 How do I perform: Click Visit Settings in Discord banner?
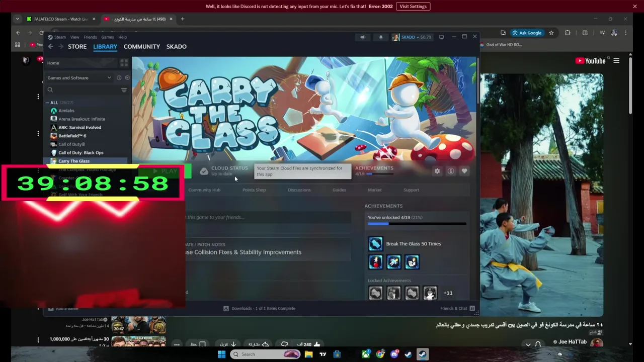click(413, 7)
